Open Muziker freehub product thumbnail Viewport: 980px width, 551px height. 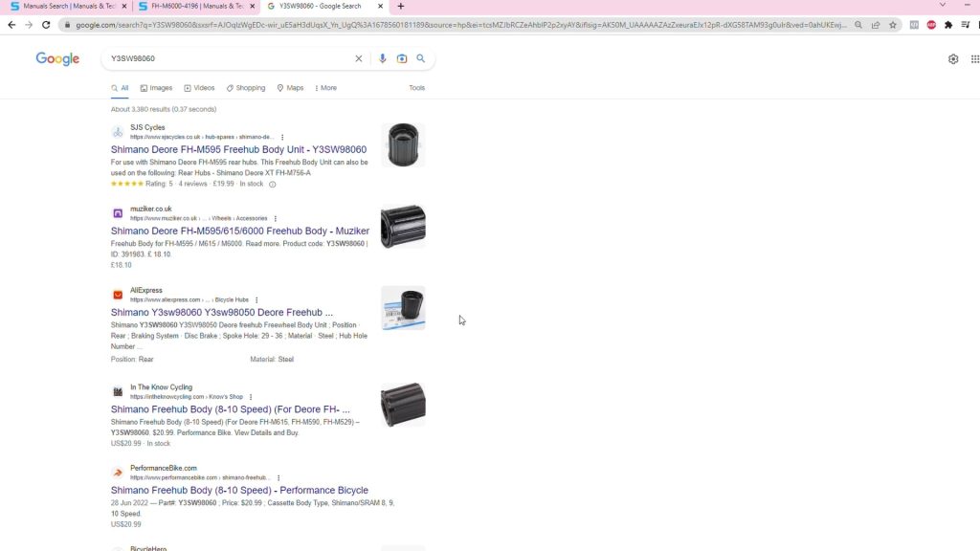click(x=403, y=226)
